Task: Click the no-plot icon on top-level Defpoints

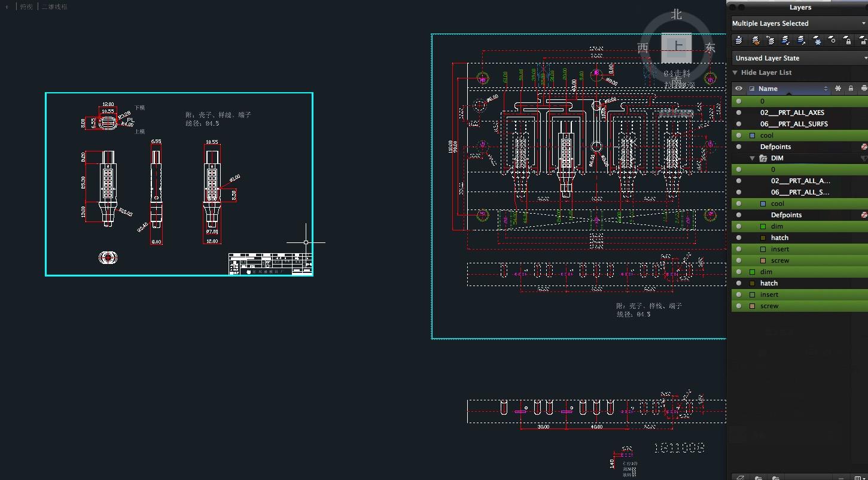Action: click(864, 147)
